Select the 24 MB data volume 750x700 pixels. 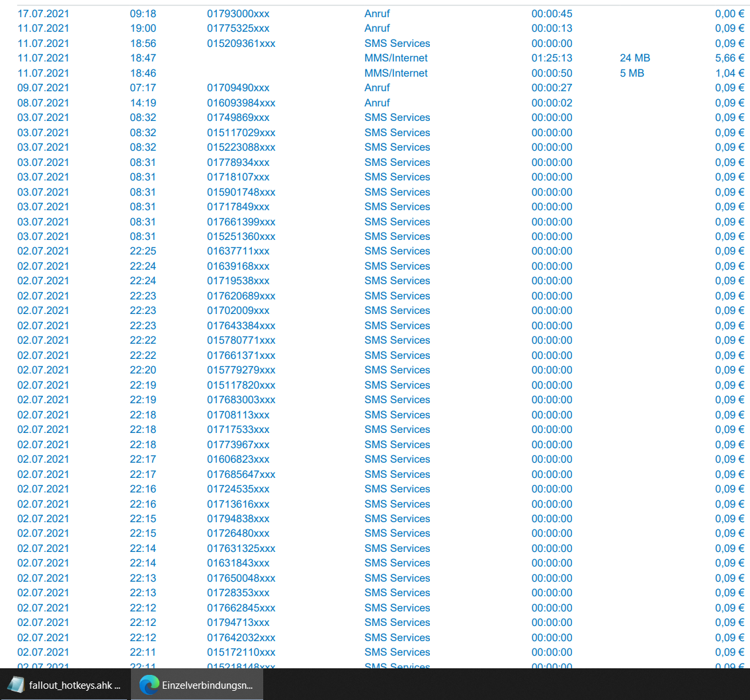(x=635, y=58)
